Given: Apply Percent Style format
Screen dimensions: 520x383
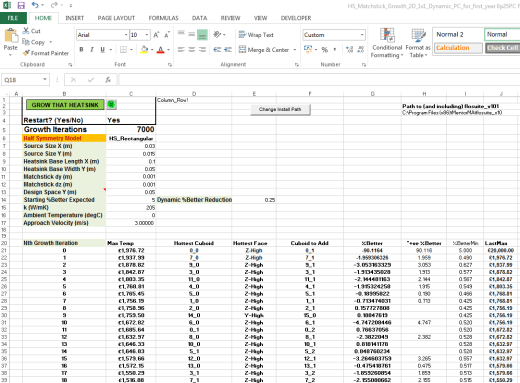Looking at the screenshot, I should click(x=324, y=50).
